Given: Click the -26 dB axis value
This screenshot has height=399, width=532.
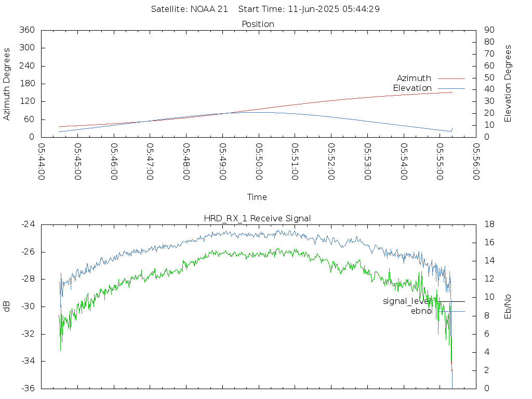Looking at the screenshot, I should pyautogui.click(x=28, y=252).
